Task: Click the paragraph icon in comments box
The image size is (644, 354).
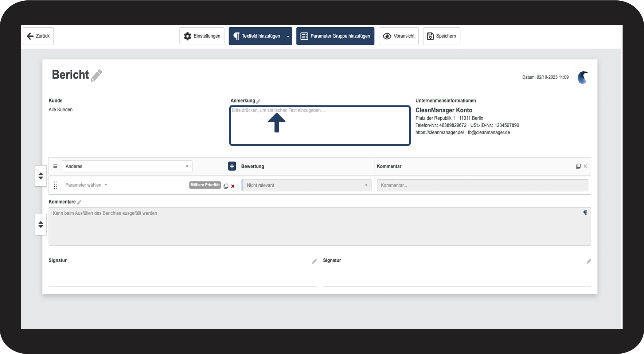Action: click(x=585, y=213)
